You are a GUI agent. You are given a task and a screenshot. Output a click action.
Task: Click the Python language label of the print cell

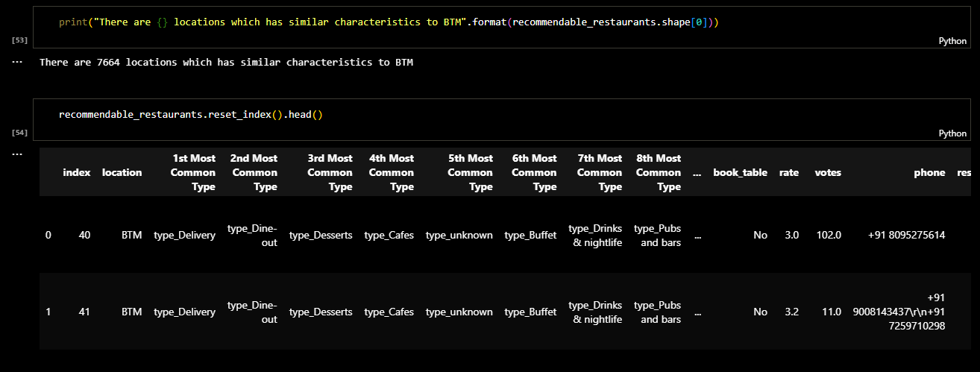point(952,42)
